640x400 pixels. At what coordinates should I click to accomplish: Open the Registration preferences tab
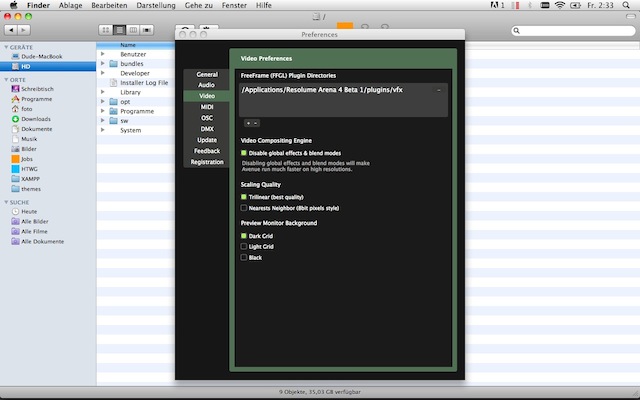click(x=207, y=162)
